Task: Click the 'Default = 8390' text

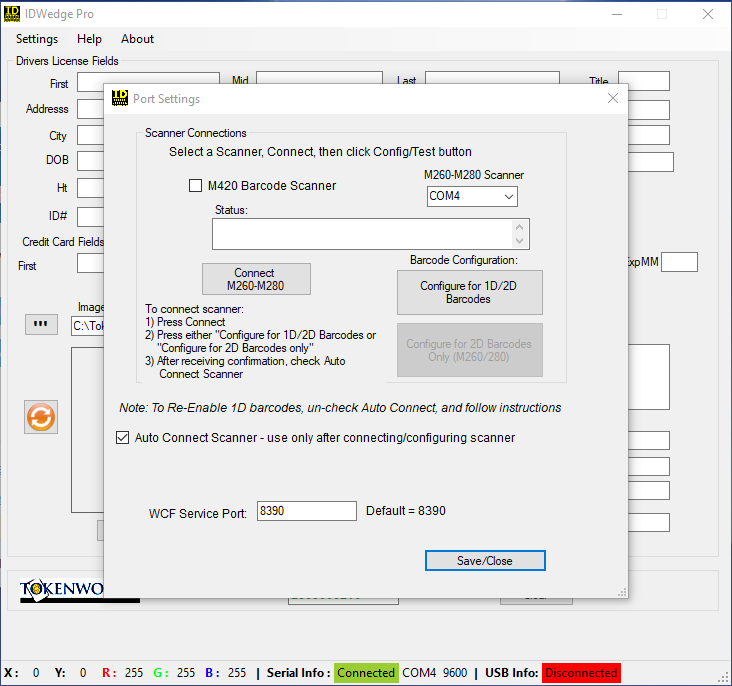Action: coord(406,511)
